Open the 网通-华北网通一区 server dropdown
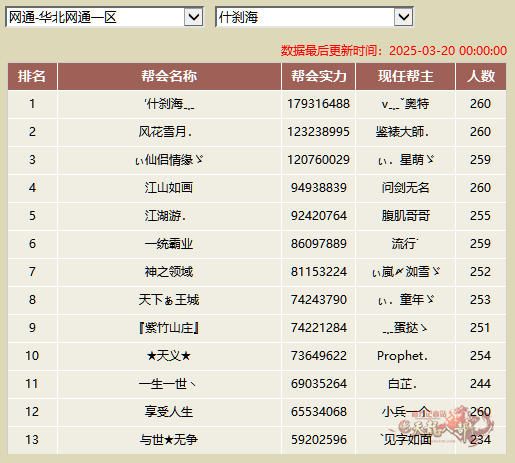Screen dimensions: 515x463 (x=105, y=17)
